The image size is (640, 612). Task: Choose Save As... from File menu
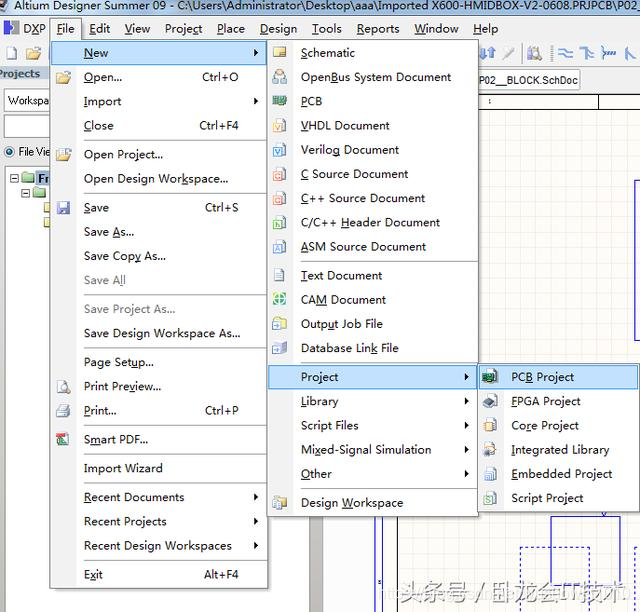159,231
